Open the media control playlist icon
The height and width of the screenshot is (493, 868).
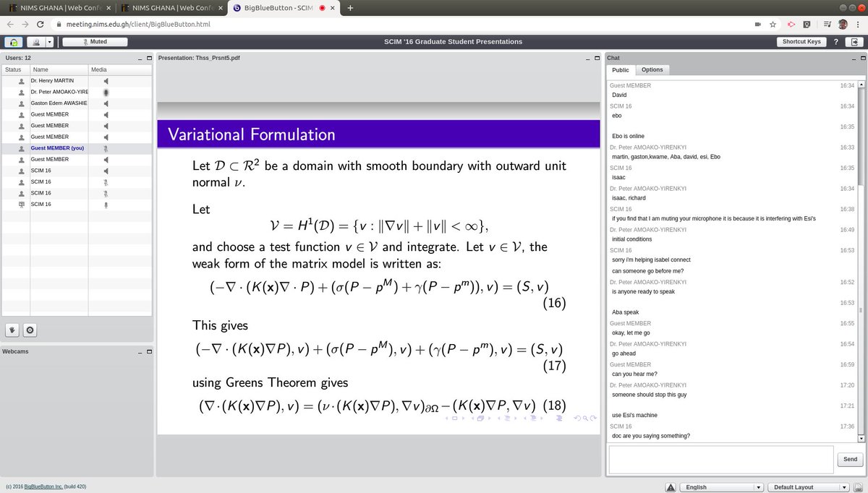point(827,24)
